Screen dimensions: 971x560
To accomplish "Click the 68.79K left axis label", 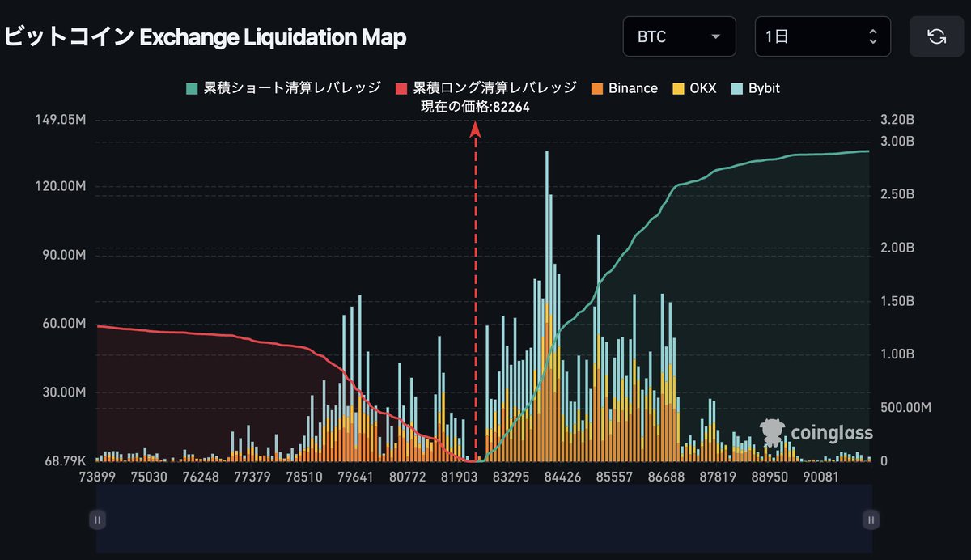I will click(x=65, y=461).
